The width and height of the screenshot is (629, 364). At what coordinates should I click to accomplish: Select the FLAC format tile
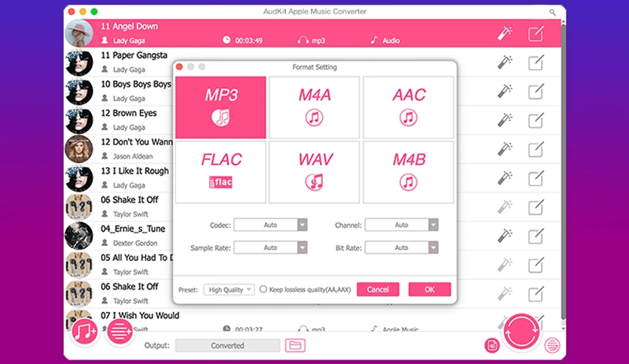pyautogui.click(x=220, y=172)
